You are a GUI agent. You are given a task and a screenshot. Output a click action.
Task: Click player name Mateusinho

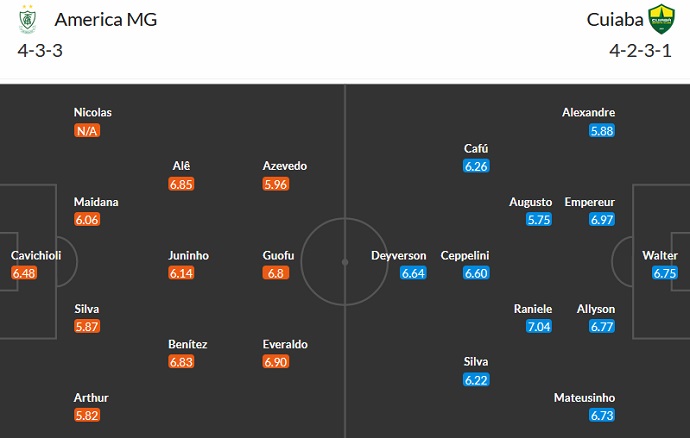(585, 397)
